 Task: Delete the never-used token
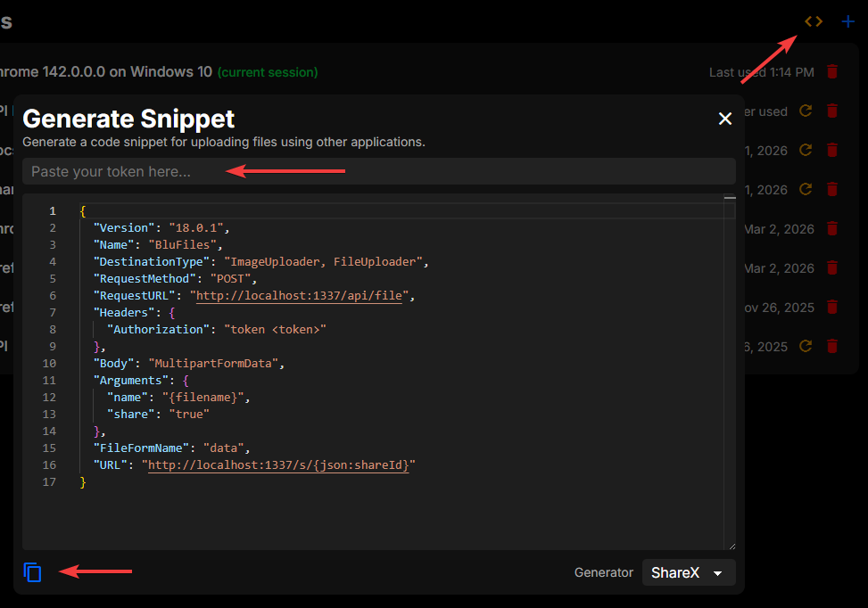832,111
